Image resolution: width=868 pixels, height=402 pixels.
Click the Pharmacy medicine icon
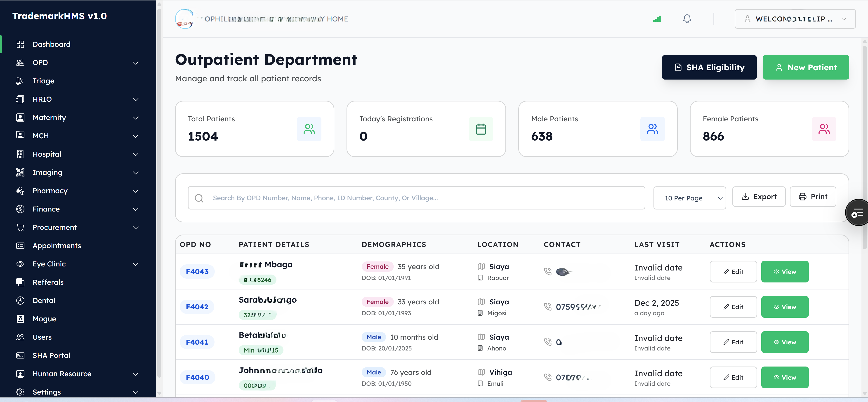(x=20, y=191)
